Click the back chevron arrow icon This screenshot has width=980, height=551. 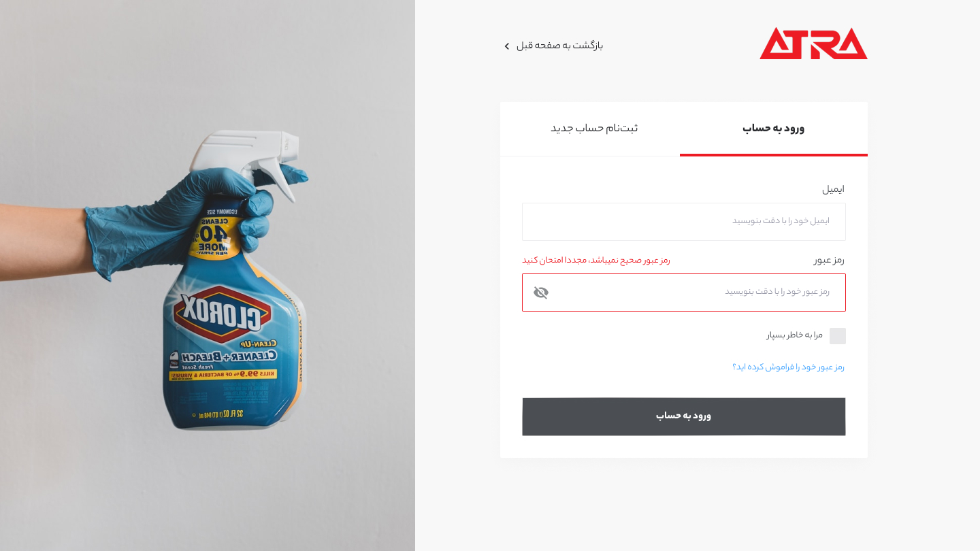(506, 46)
